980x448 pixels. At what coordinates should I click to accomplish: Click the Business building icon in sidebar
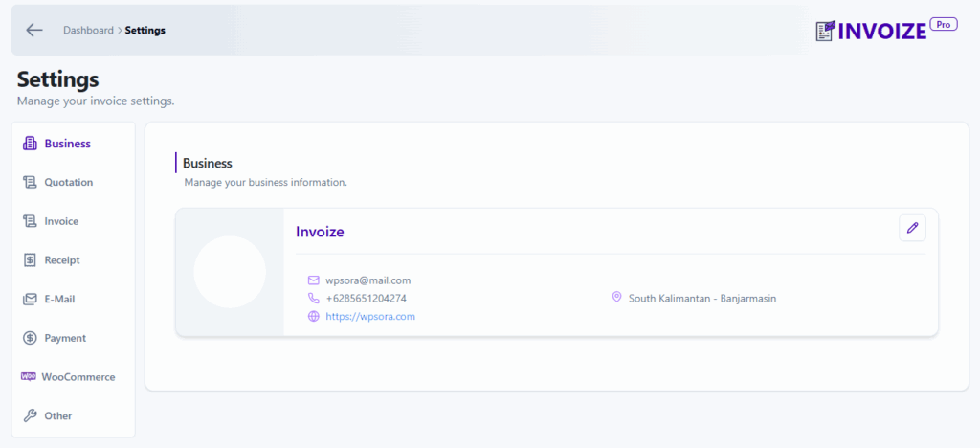click(30, 144)
